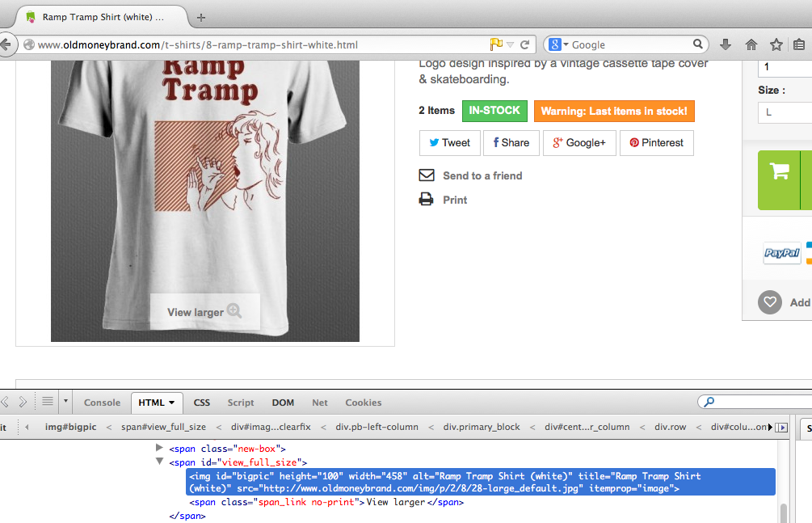Switch to the DOM tab
The width and height of the screenshot is (812, 523).
[x=284, y=403]
